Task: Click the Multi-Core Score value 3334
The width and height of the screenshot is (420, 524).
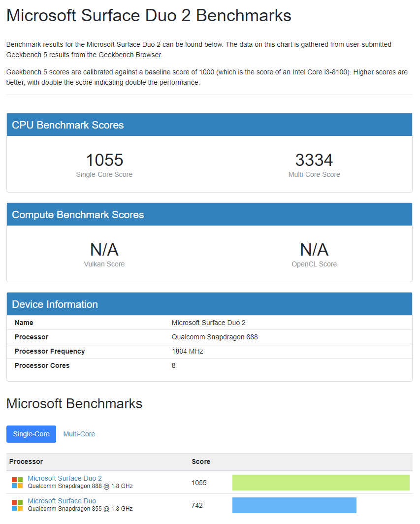Action: pyautogui.click(x=314, y=160)
